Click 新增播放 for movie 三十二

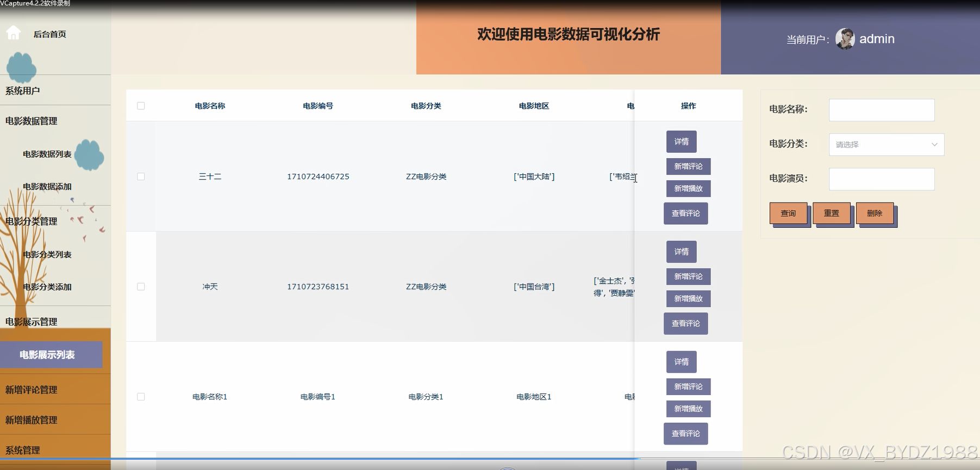(688, 189)
